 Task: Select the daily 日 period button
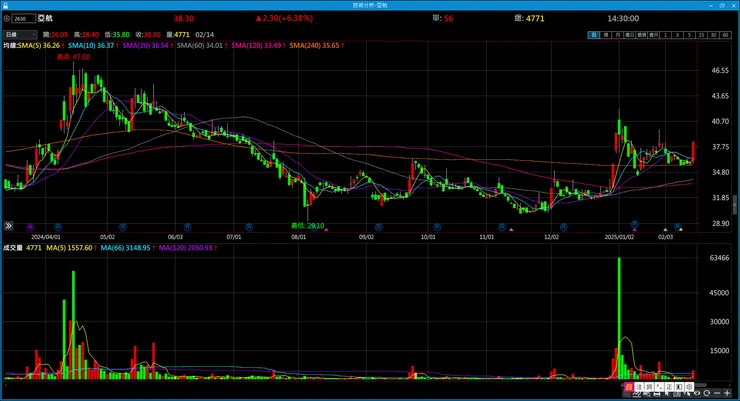pyautogui.click(x=594, y=35)
